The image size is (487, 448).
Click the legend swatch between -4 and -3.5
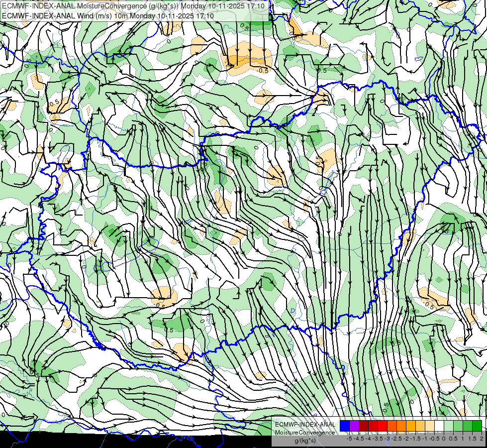click(373, 426)
